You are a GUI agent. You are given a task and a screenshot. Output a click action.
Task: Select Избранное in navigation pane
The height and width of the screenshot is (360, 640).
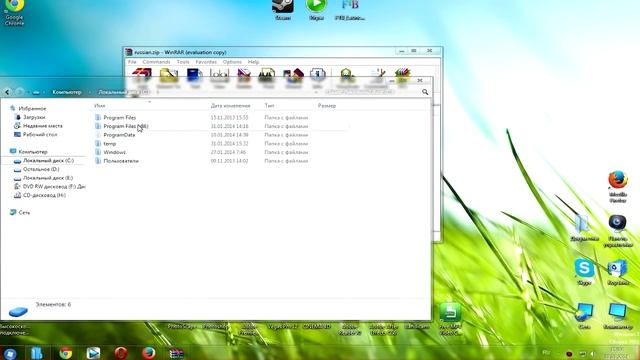pyautogui.click(x=32, y=109)
